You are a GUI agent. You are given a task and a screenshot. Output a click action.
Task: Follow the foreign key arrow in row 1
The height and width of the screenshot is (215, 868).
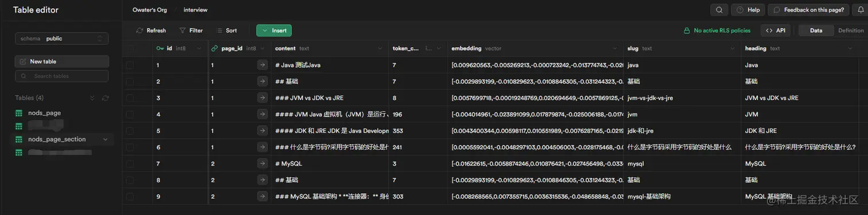262,65
